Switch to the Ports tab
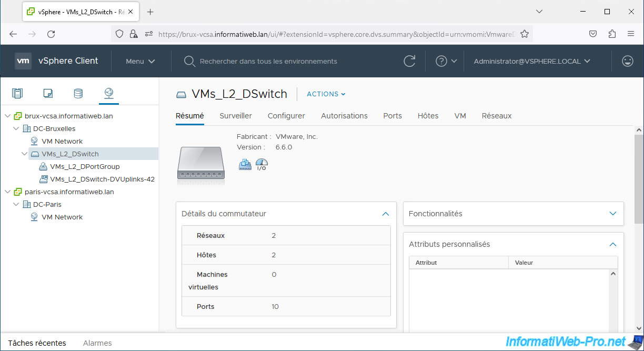644x351 pixels. (393, 116)
